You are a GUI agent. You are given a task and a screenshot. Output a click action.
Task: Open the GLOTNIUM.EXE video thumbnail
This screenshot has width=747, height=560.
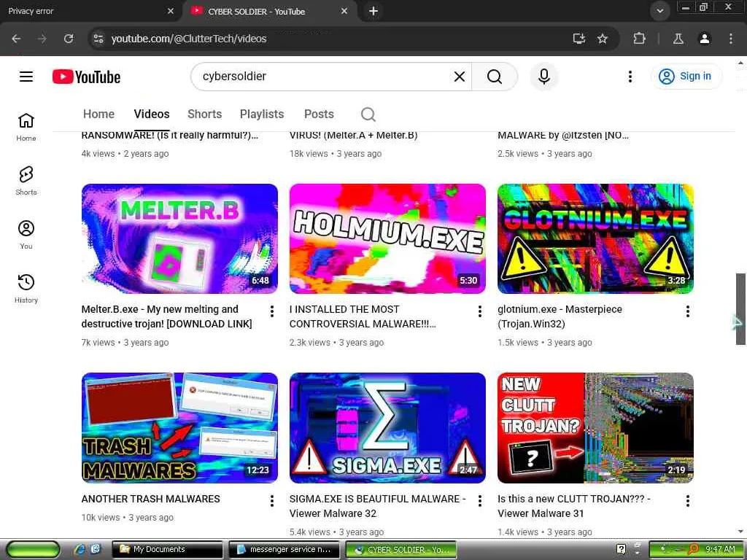[x=595, y=238]
